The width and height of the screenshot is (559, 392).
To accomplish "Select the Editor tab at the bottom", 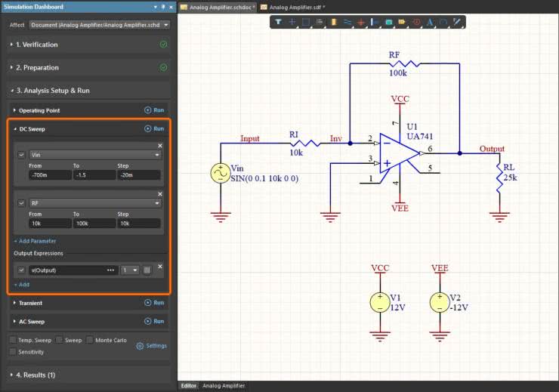I will [188, 386].
